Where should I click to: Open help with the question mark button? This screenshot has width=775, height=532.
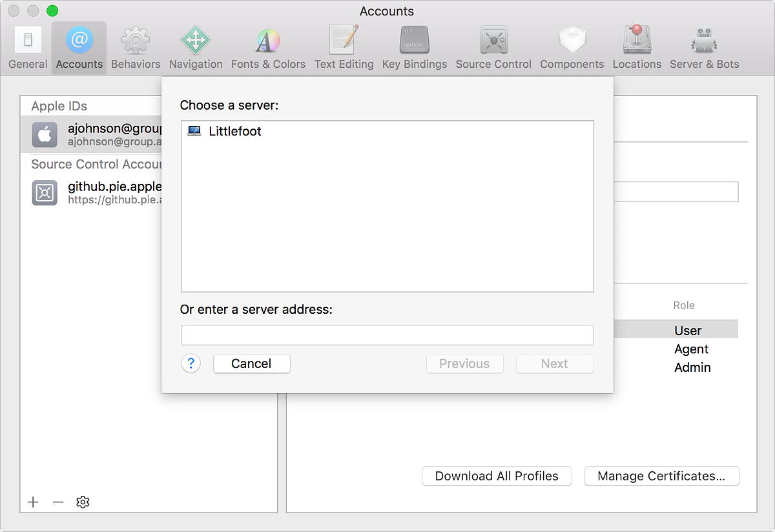point(191,363)
